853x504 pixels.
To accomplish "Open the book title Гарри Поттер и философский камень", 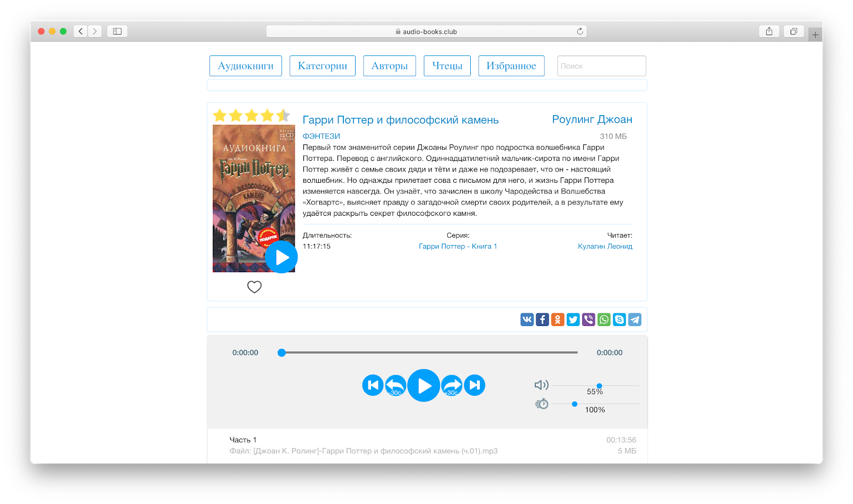I will click(x=401, y=120).
